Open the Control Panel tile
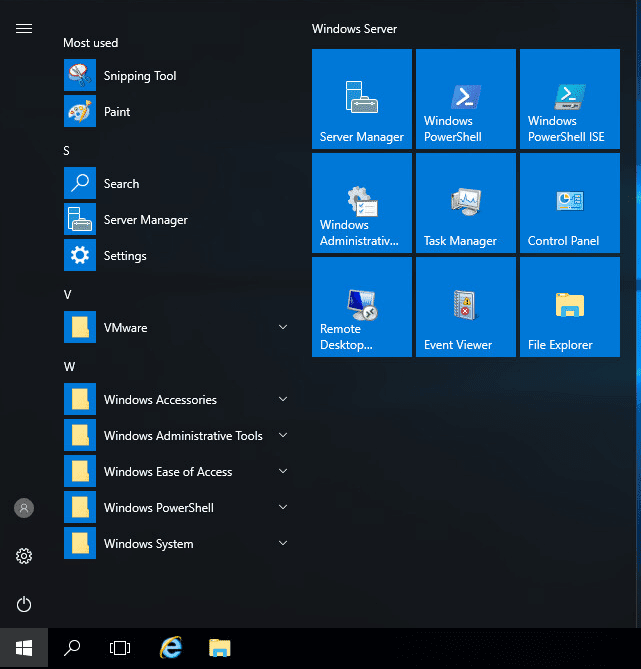Image resolution: width=641 pixels, height=669 pixels. tap(570, 203)
